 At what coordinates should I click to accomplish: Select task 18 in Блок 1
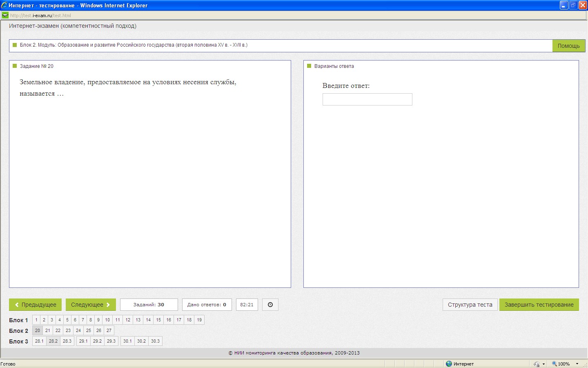click(189, 320)
